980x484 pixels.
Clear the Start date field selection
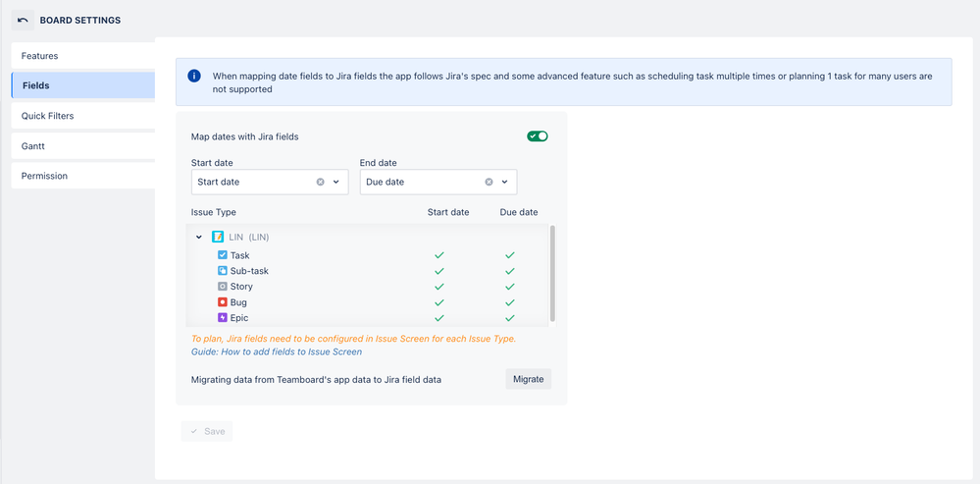tap(320, 182)
